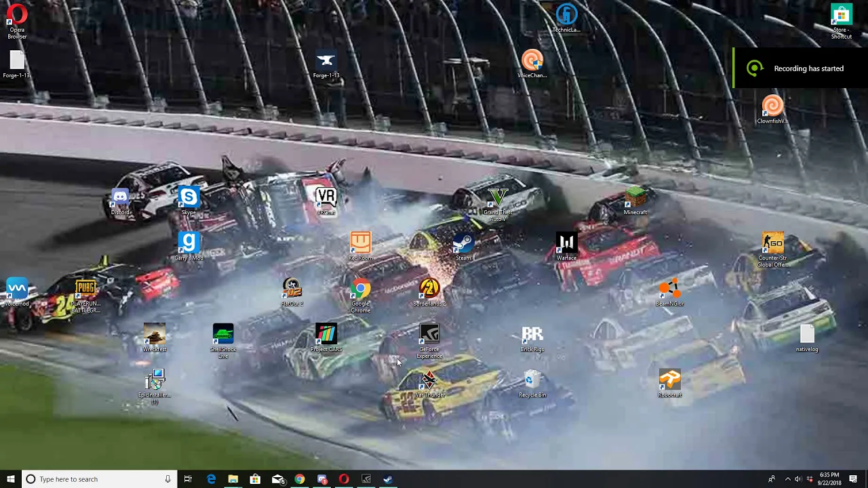Open the network status tray icon
Image resolution: width=868 pixels, height=488 pixels.
pyautogui.click(x=809, y=479)
